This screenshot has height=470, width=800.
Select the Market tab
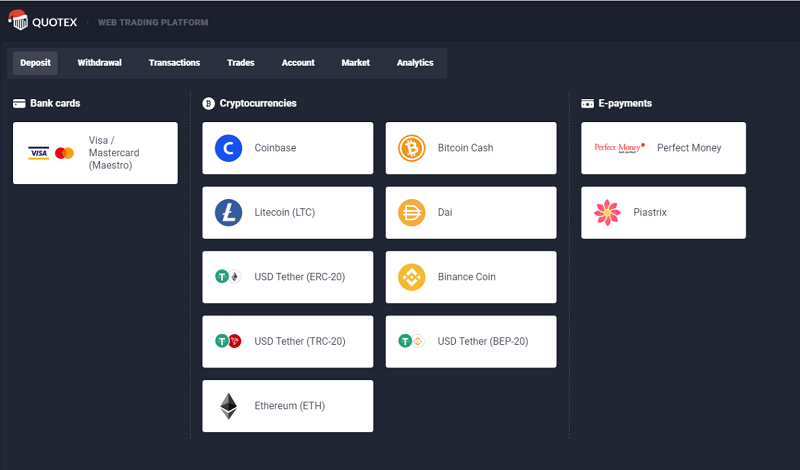click(355, 63)
